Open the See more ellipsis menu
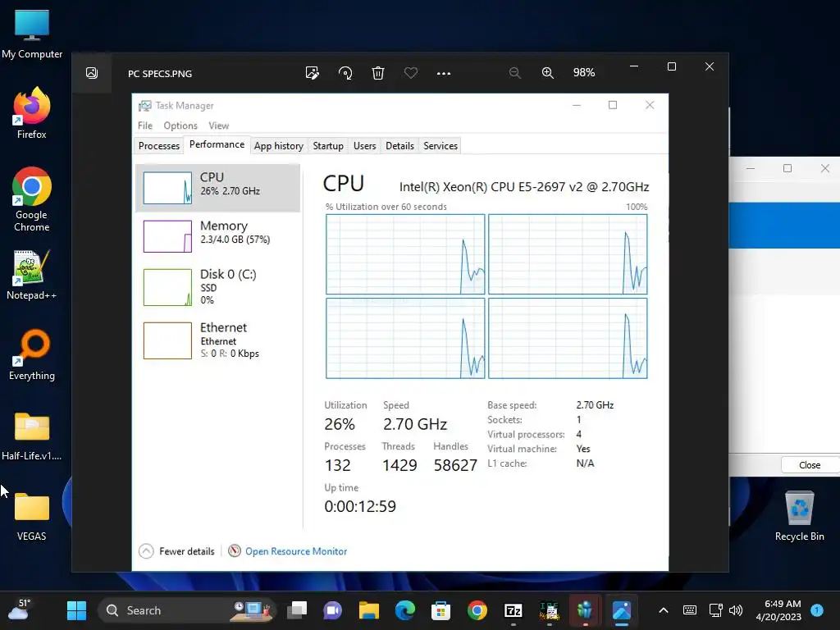840x630 pixels. click(x=444, y=73)
